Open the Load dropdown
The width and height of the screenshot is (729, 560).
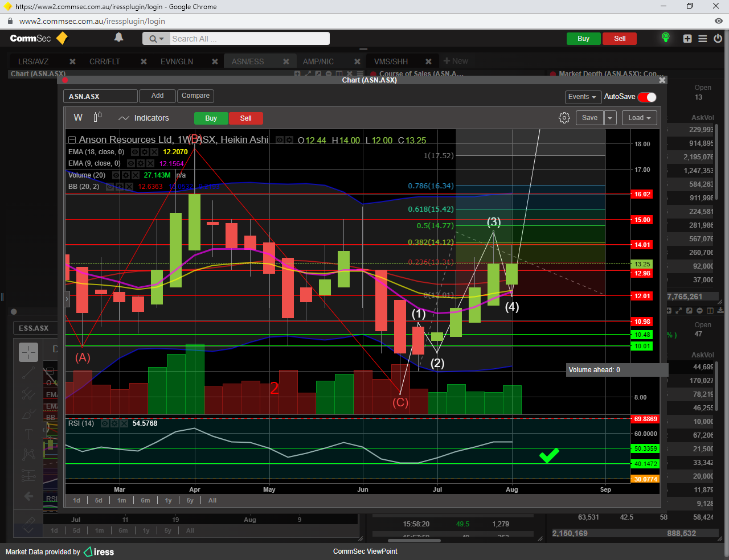[x=640, y=118]
